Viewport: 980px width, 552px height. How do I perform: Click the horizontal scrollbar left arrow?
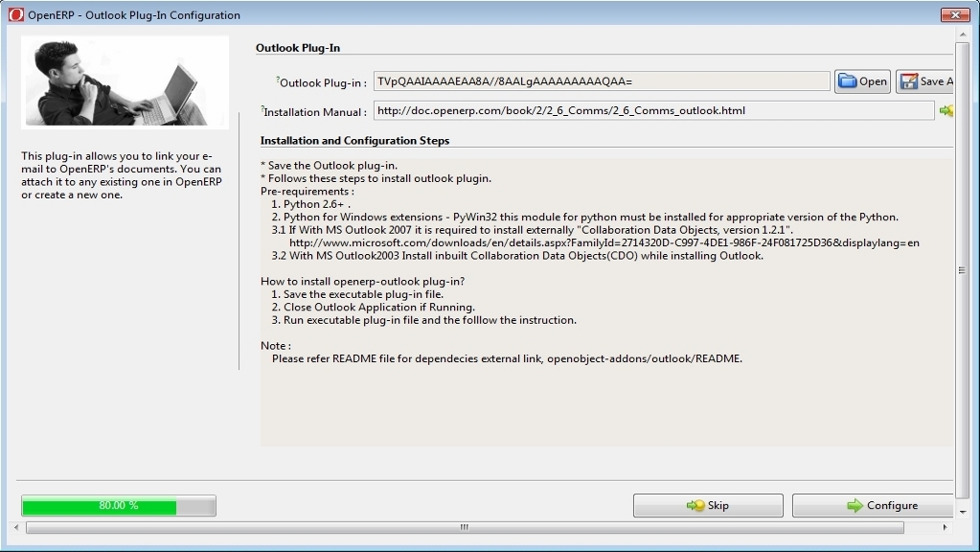click(x=18, y=527)
